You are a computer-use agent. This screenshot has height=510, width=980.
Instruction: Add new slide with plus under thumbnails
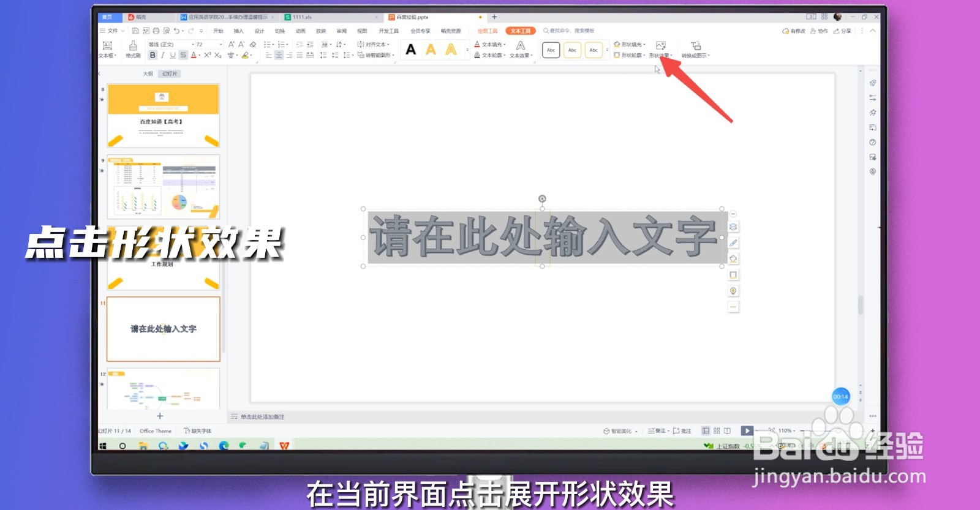tap(160, 416)
